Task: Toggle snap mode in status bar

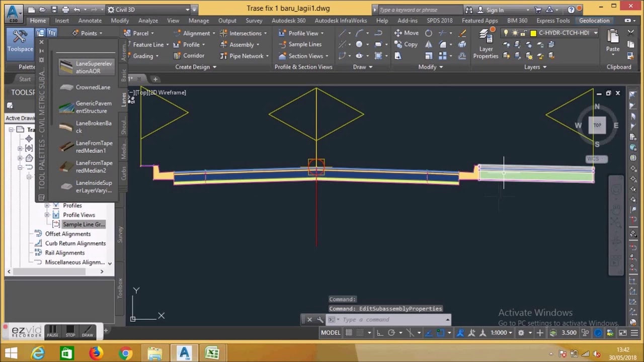Action: click(x=360, y=333)
